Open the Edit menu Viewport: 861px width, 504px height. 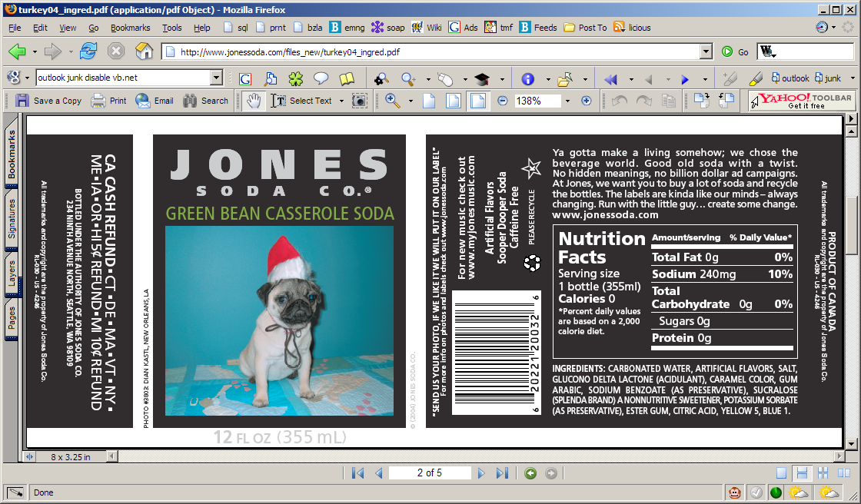coord(40,28)
